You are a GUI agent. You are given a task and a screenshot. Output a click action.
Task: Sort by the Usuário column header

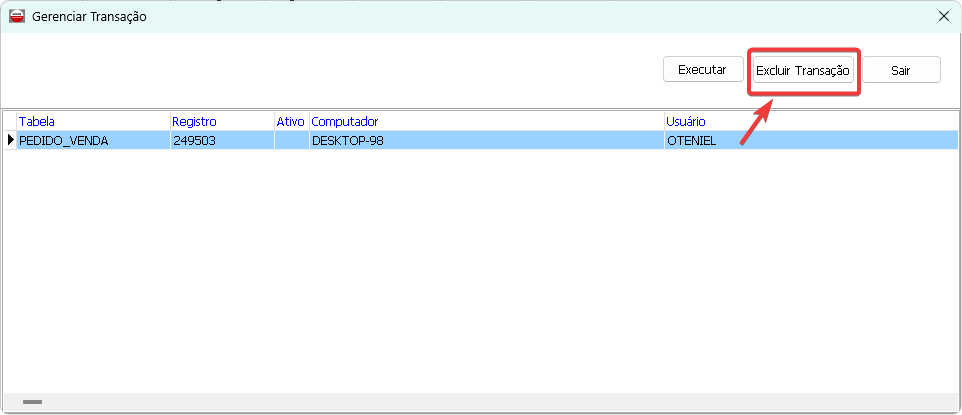(x=810, y=121)
